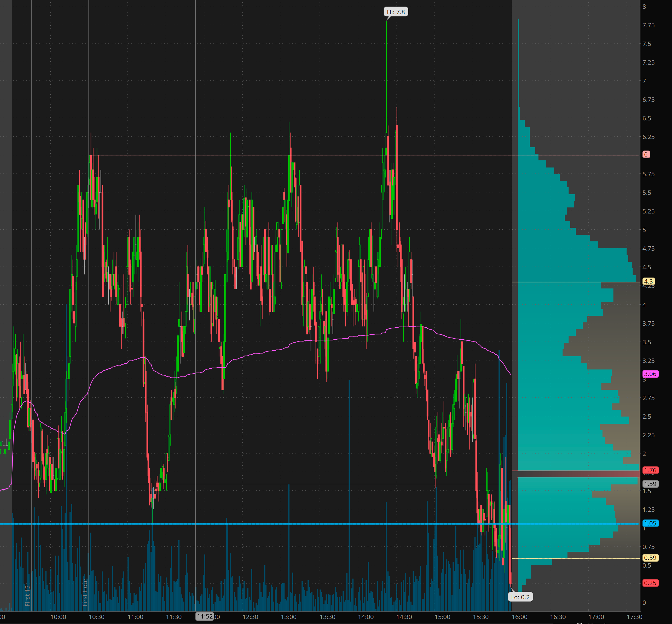Click the First 15 vertical marker label

coord(28,596)
